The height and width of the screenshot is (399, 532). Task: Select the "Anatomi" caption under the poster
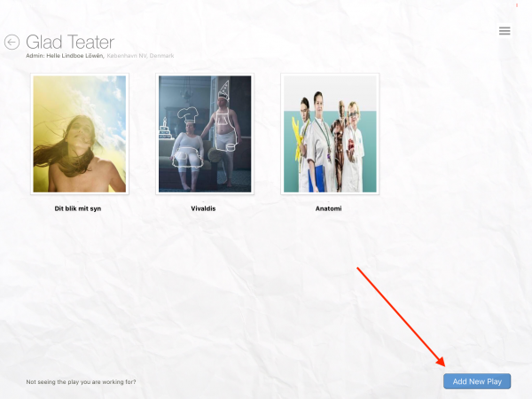(x=329, y=208)
